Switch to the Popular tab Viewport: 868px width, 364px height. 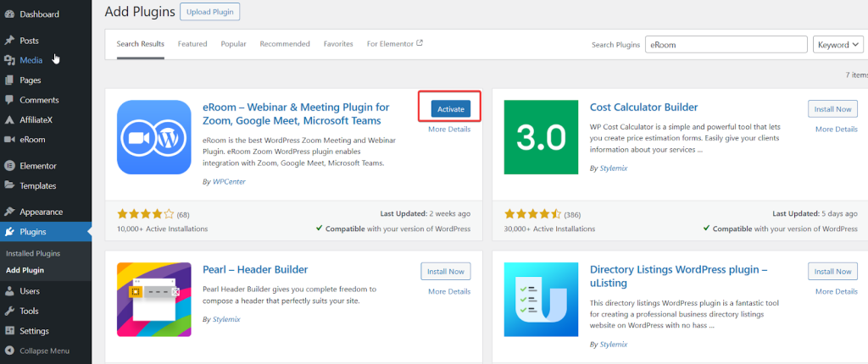[x=234, y=44]
